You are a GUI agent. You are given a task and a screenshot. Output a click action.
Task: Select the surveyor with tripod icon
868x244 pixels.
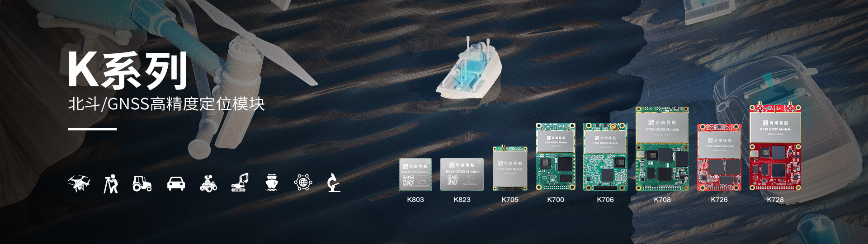pyautogui.click(x=110, y=183)
